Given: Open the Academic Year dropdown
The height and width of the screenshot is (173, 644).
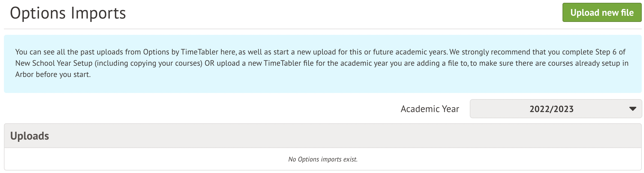Looking at the screenshot, I should pyautogui.click(x=555, y=109).
